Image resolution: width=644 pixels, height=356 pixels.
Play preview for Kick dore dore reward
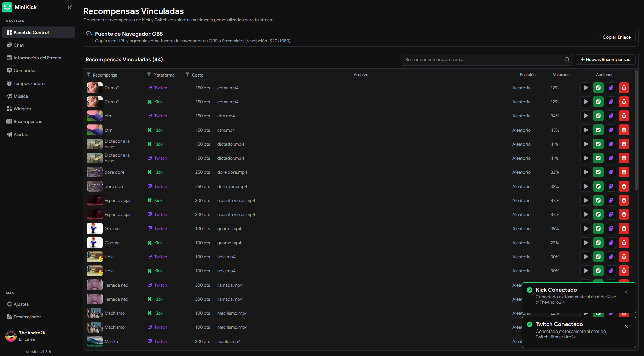(x=586, y=172)
